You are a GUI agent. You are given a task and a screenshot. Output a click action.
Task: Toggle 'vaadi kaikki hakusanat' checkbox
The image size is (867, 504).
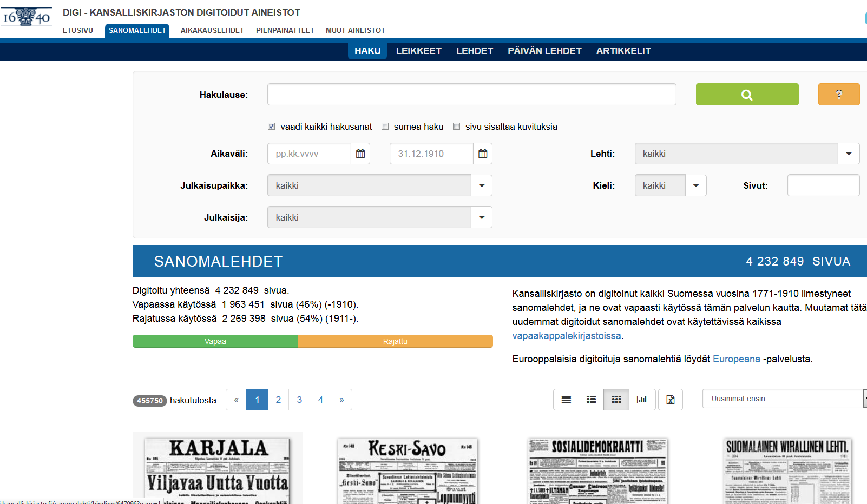(272, 127)
